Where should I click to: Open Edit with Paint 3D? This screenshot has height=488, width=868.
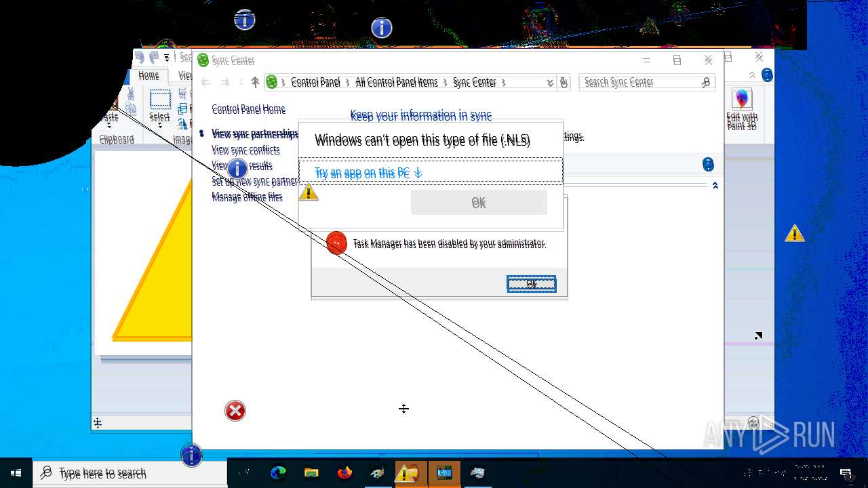(x=742, y=108)
